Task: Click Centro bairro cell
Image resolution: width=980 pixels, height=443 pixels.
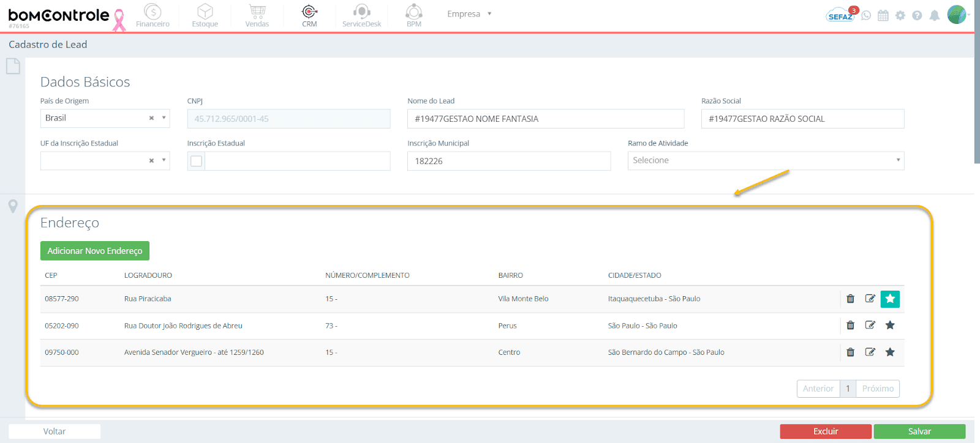Action: click(509, 352)
